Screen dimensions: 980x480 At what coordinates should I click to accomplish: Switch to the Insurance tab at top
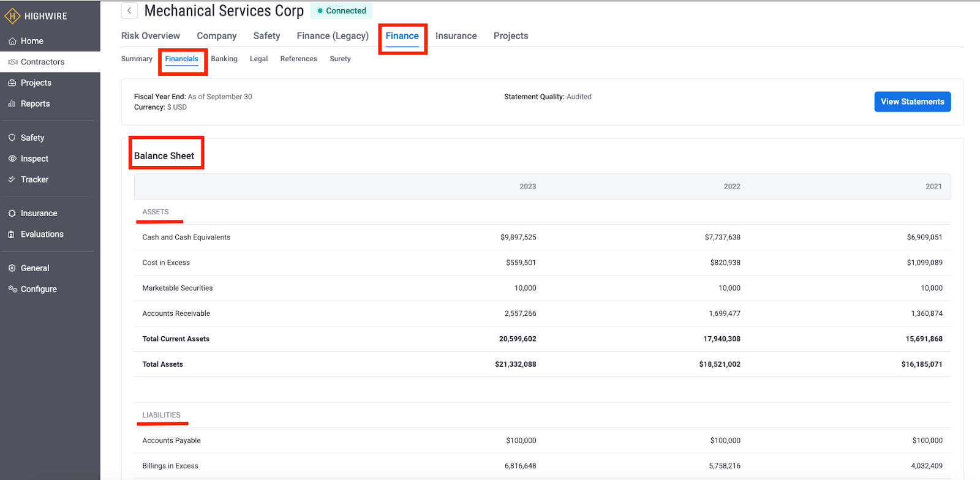click(456, 36)
